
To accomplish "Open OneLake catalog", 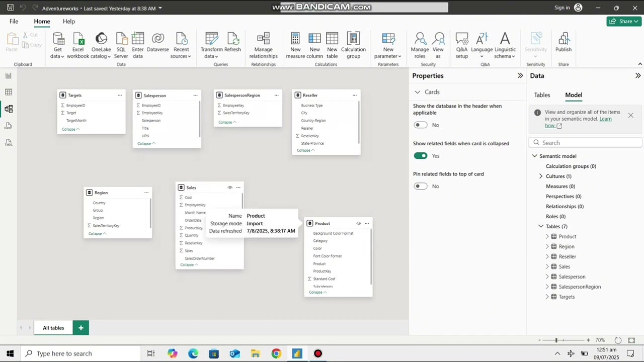I will click(x=101, y=46).
